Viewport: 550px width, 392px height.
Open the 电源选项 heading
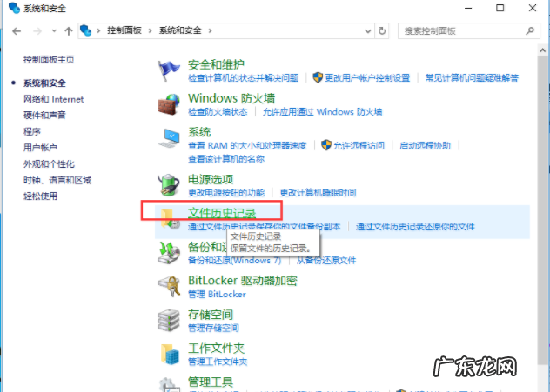coord(211,179)
